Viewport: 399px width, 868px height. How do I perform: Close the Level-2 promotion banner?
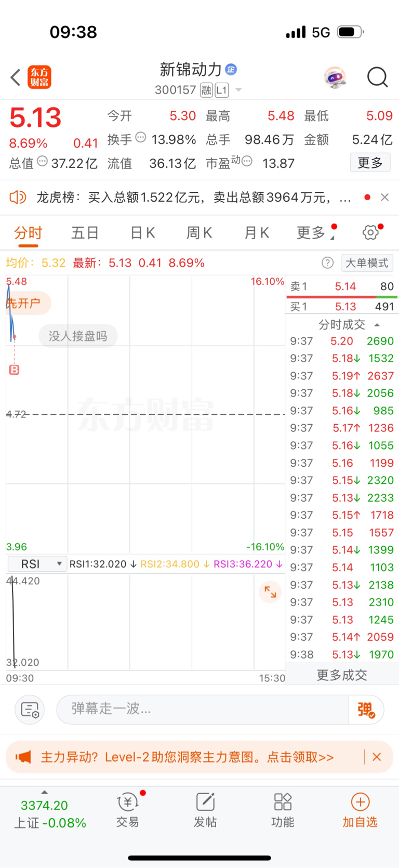point(377,757)
